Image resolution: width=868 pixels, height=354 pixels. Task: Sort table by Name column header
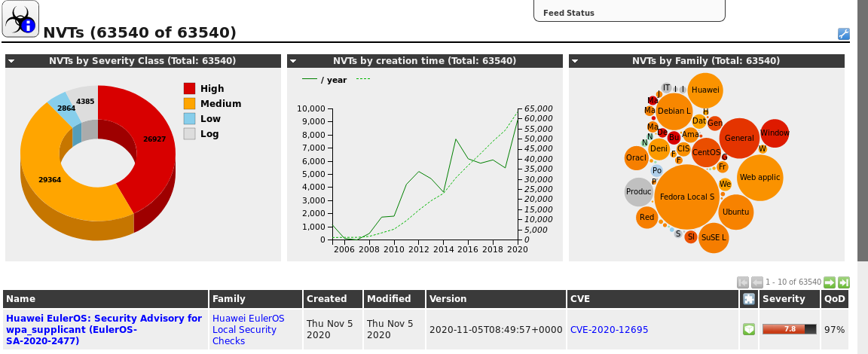(21, 299)
